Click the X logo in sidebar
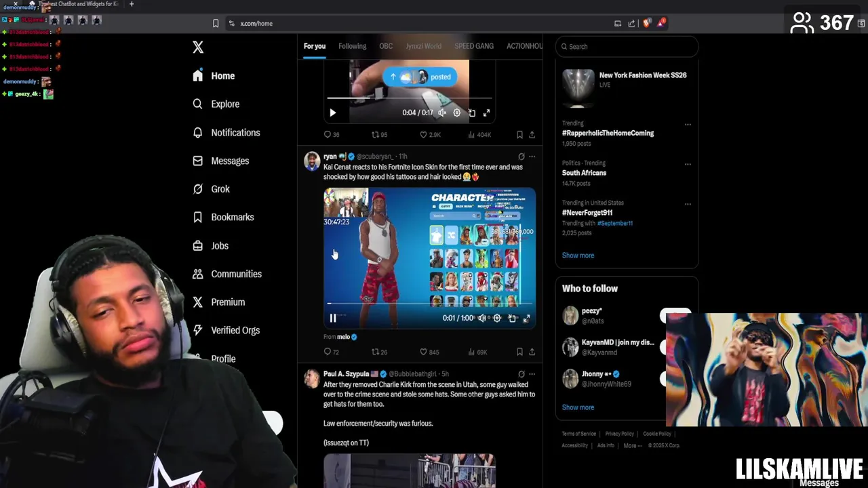This screenshot has width=868, height=488. (198, 47)
